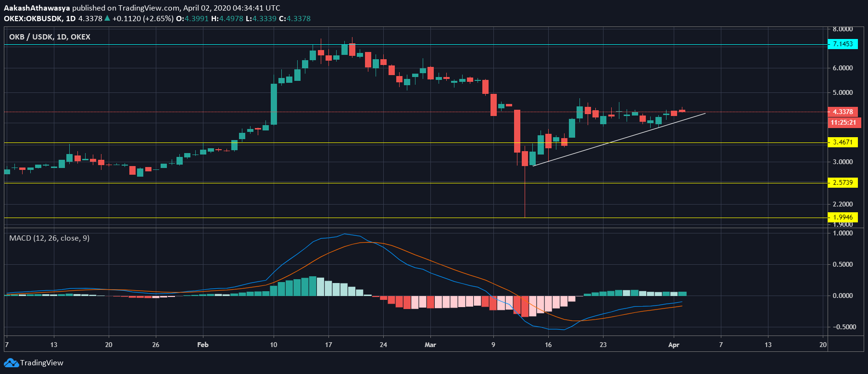The width and height of the screenshot is (868, 374).
Task: Select the yellow 2.5739 price label
Action: pyautogui.click(x=843, y=182)
